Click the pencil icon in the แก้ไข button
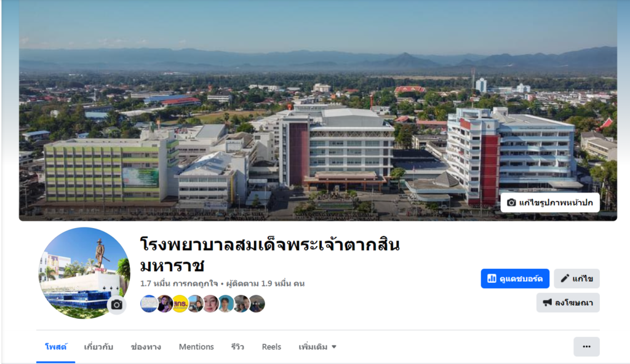This screenshot has height=364, width=630. pos(565,279)
